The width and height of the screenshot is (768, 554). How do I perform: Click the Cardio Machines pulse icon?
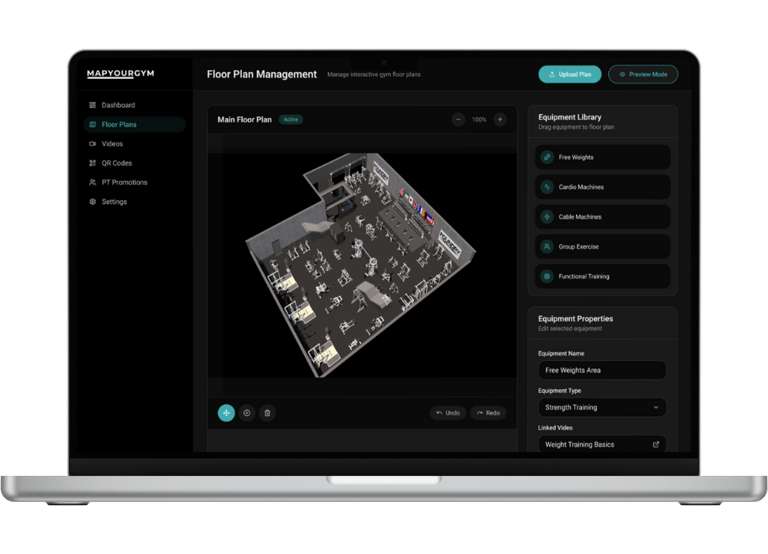tap(547, 187)
